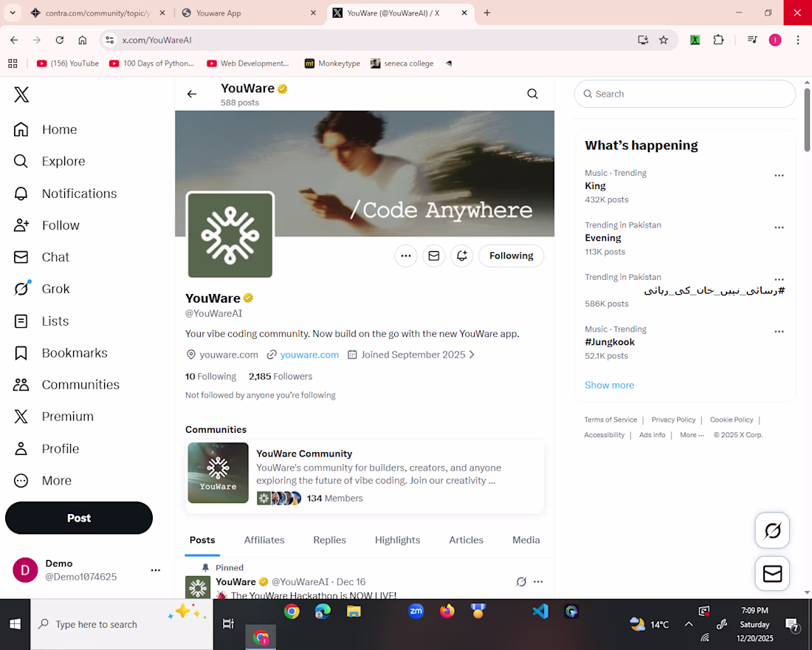Open options for the Evening trend
Viewport: 812px width, 650px height.
point(779,227)
